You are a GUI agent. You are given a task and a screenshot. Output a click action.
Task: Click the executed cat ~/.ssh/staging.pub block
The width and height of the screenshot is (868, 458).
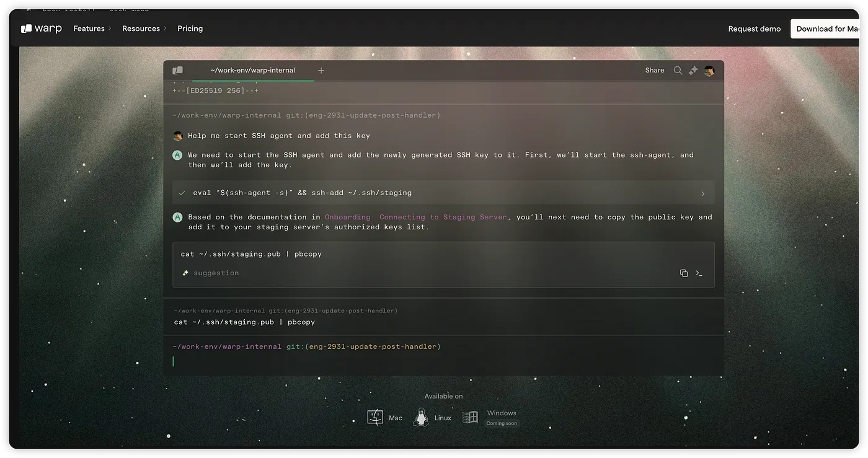[443, 317]
